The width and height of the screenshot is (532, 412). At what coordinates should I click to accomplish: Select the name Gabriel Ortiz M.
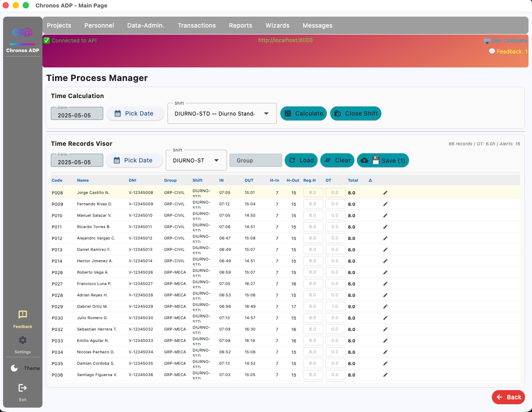pos(92,306)
